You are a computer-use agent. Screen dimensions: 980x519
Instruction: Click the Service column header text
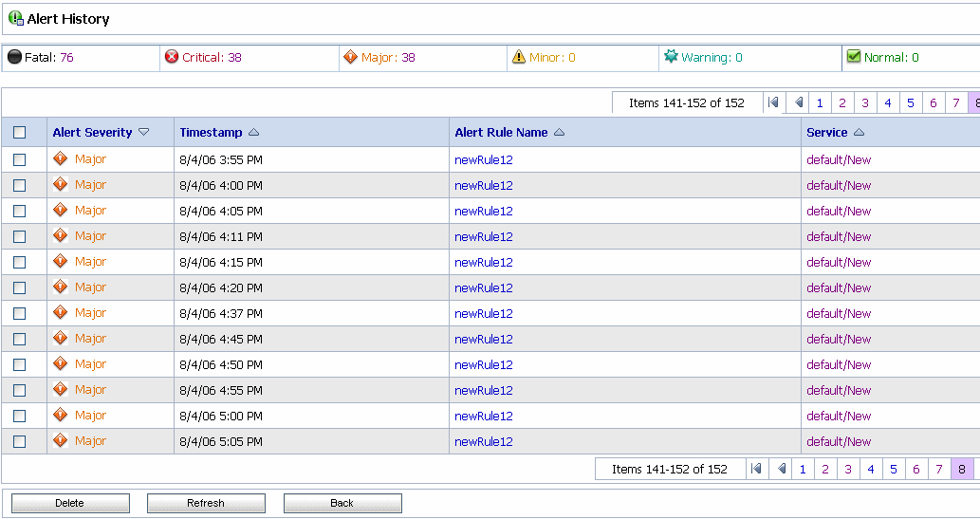click(x=827, y=133)
